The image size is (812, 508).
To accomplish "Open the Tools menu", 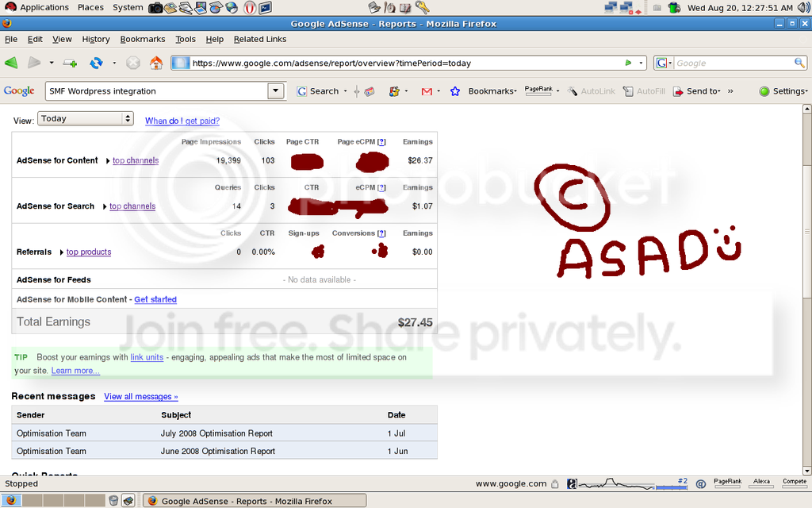I will (186, 39).
